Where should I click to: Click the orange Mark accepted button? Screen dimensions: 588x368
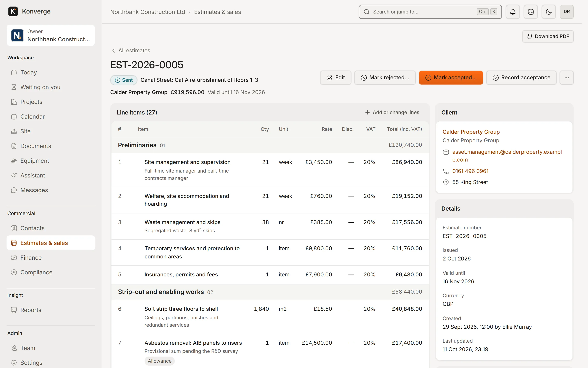[x=451, y=78]
